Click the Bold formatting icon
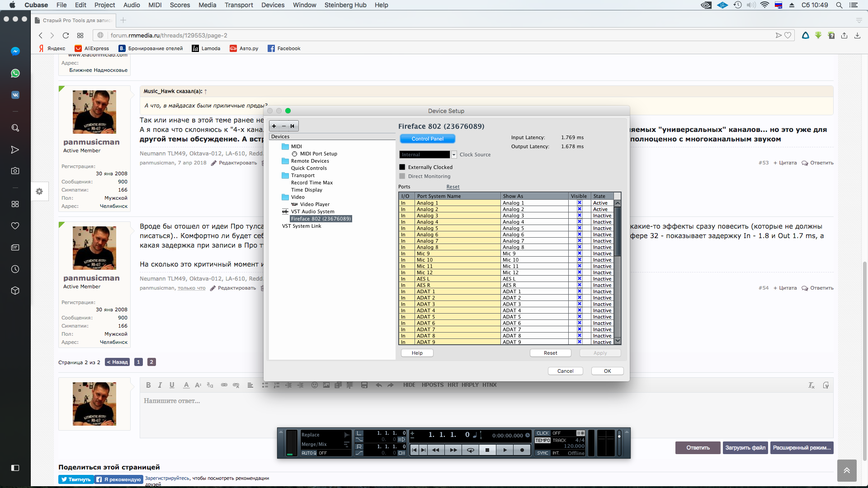868x488 pixels. click(x=148, y=385)
